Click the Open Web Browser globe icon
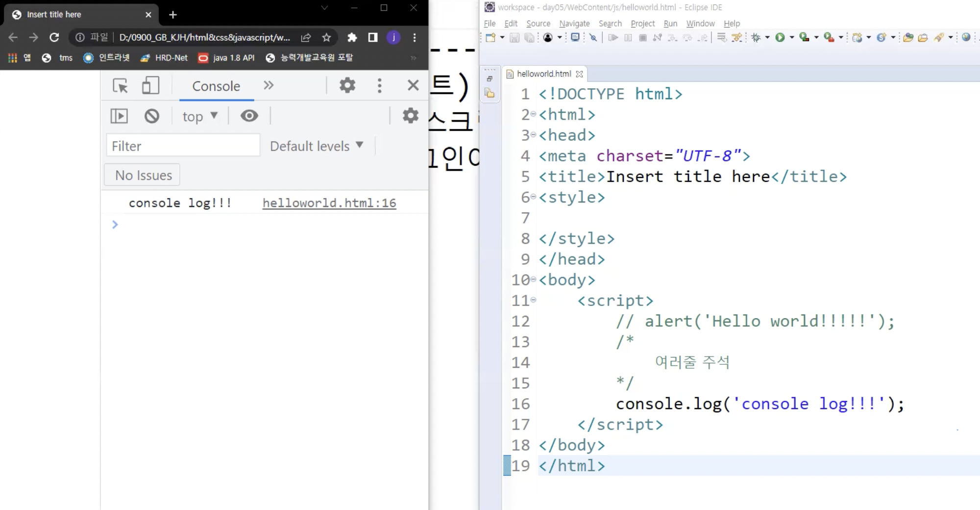 (966, 37)
